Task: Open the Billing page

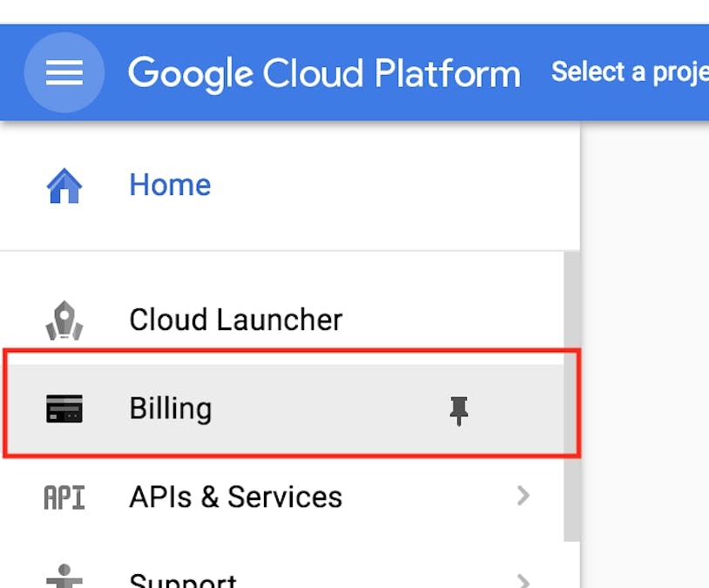Action: [171, 408]
